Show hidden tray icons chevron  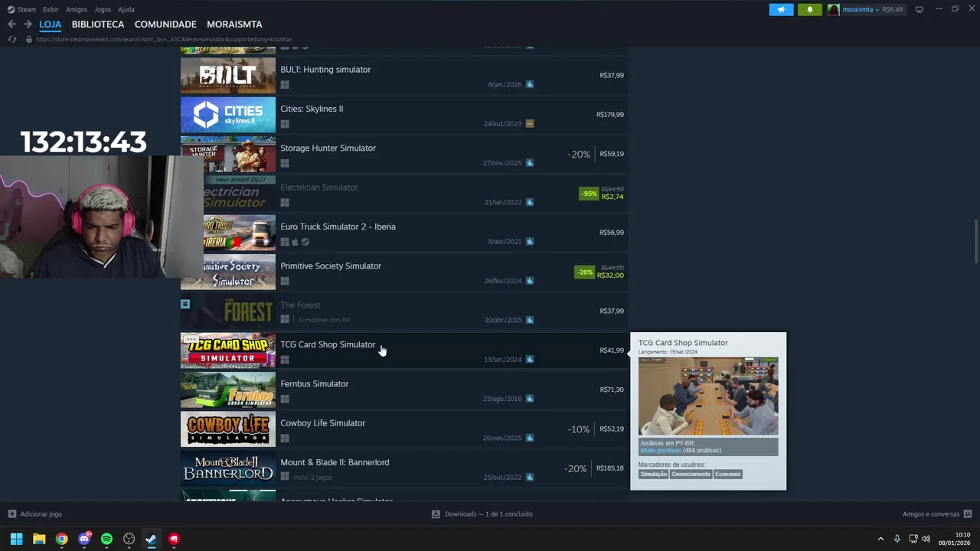(880, 539)
